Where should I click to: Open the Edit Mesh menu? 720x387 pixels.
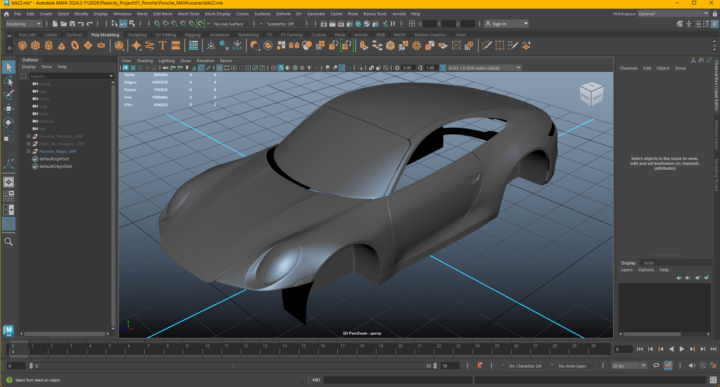[x=163, y=14]
